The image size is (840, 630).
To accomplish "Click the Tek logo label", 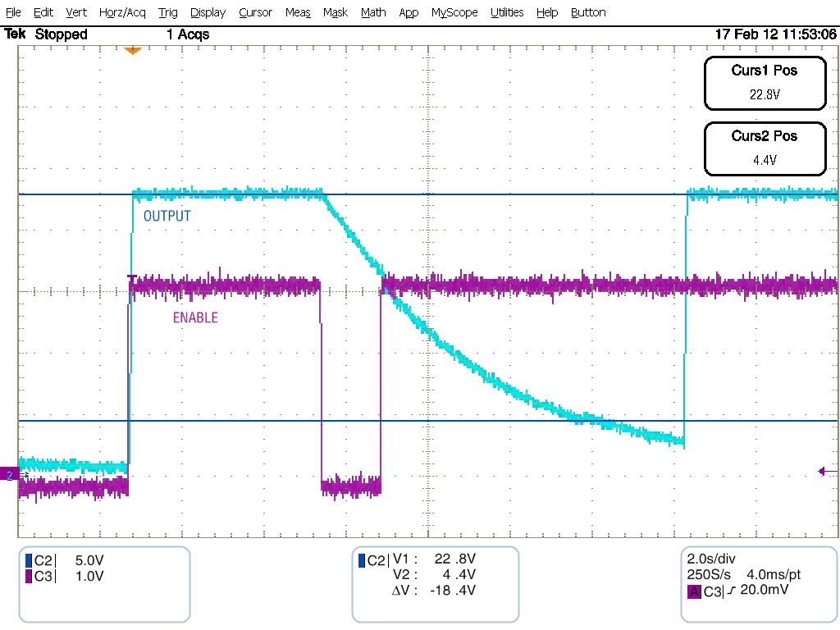I will pyautogui.click(x=15, y=34).
